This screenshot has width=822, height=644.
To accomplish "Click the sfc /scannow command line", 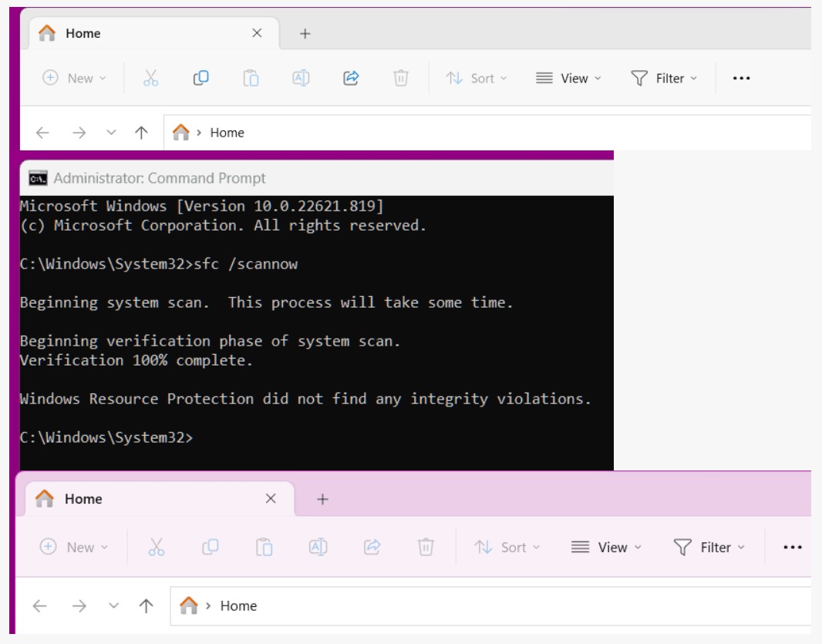I will tap(159, 264).
